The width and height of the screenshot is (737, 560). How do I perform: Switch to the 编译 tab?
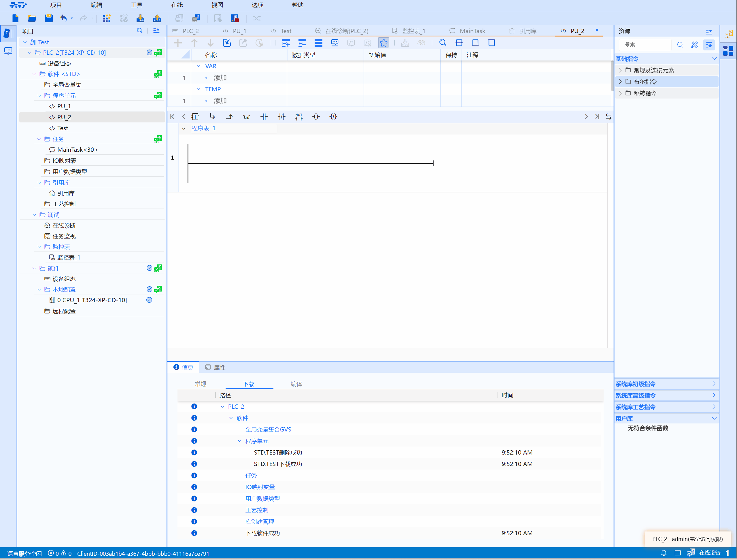pos(296,384)
